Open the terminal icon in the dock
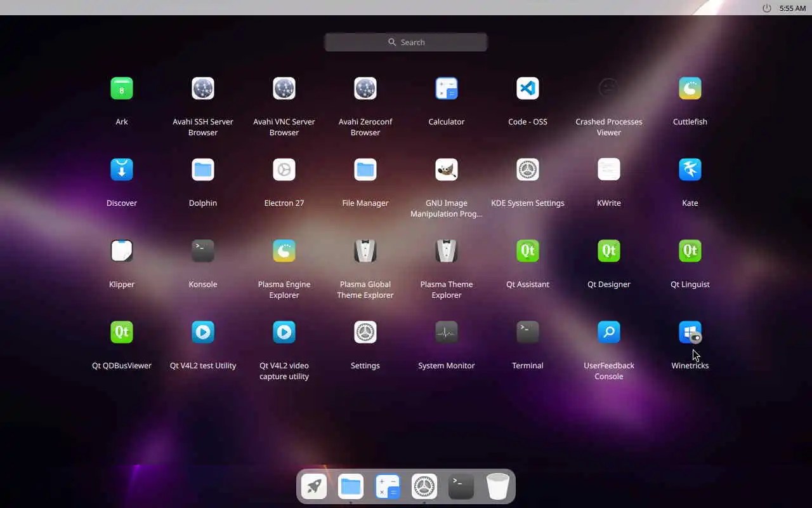This screenshot has height=508, width=812. [461, 487]
